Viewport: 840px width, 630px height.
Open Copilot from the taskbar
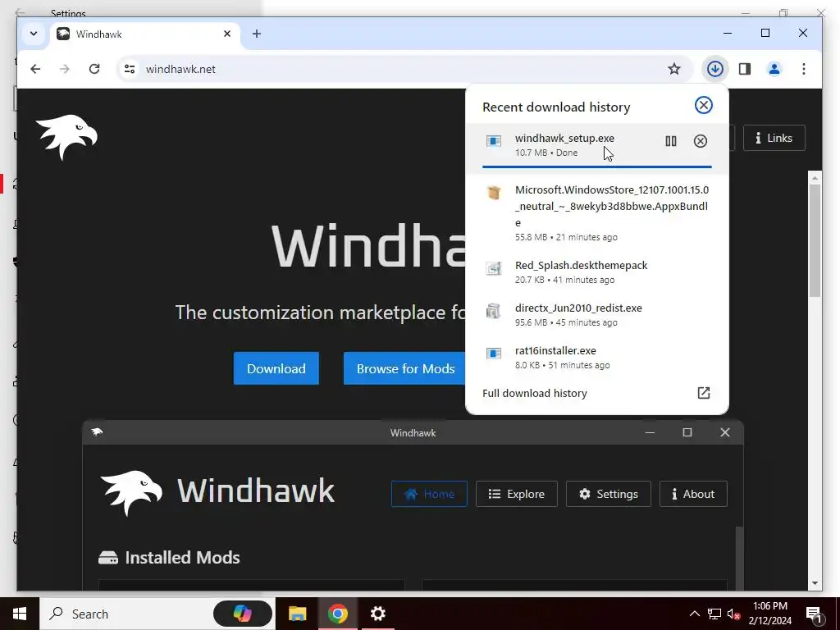coord(243,614)
